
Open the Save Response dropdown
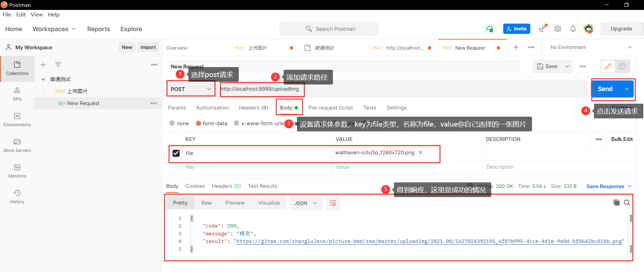tap(609, 186)
